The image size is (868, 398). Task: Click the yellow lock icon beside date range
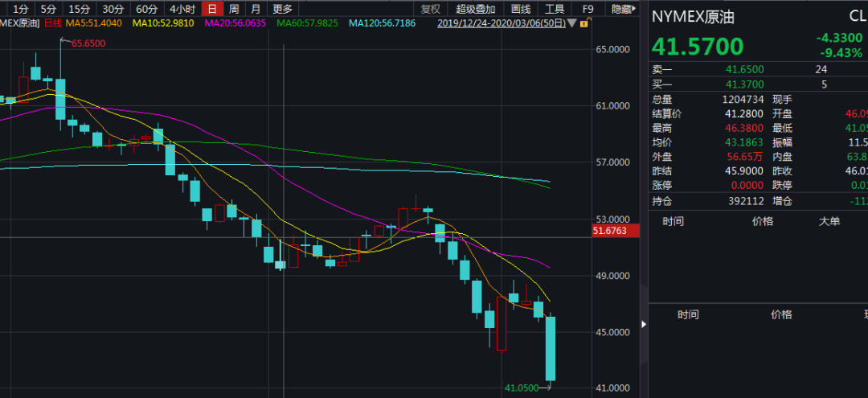click(x=585, y=23)
